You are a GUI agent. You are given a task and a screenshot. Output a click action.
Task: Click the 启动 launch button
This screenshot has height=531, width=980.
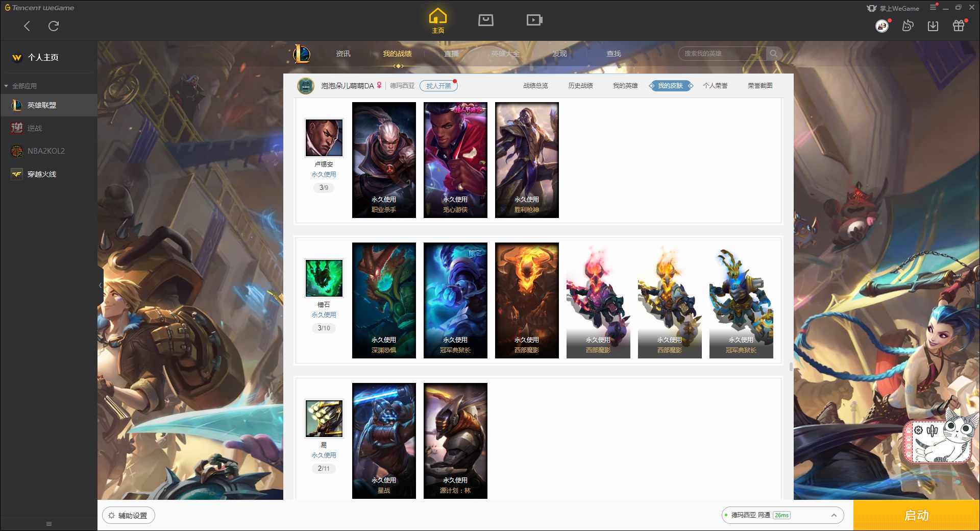click(x=916, y=516)
